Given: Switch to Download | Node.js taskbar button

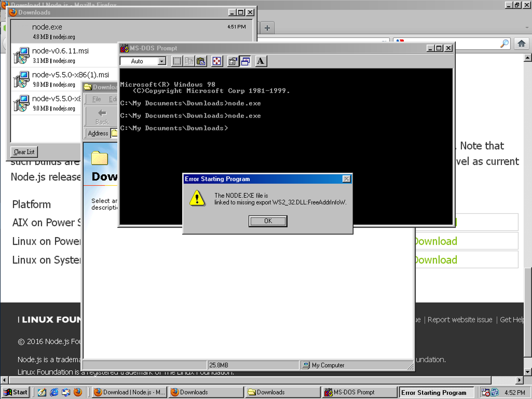Looking at the screenshot, I should click(129, 392).
